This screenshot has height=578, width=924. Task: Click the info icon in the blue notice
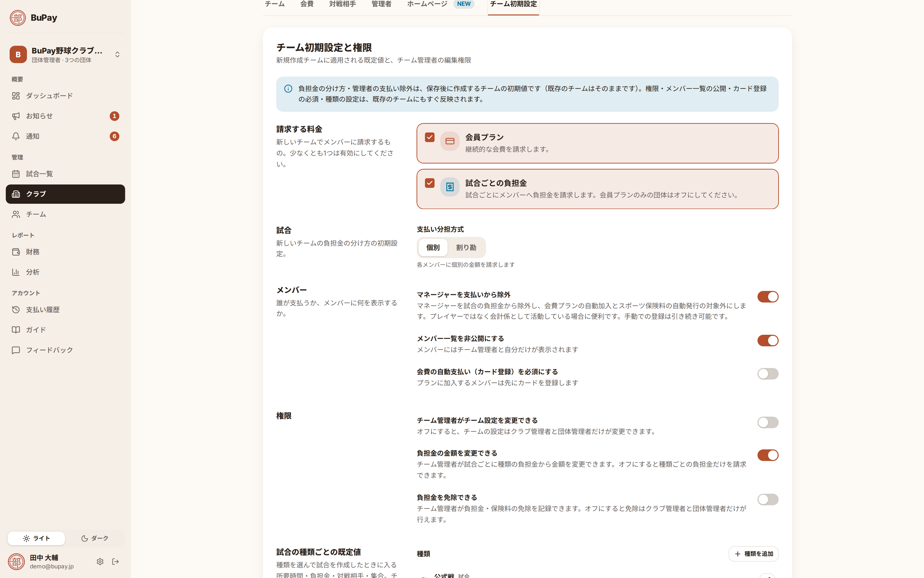pyautogui.click(x=288, y=89)
